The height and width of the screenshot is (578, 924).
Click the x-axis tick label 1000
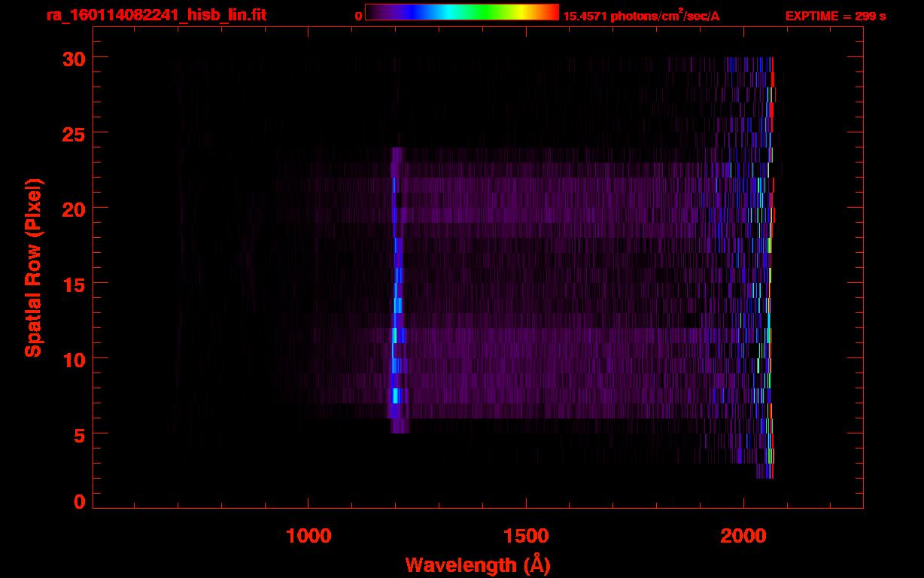(x=309, y=535)
